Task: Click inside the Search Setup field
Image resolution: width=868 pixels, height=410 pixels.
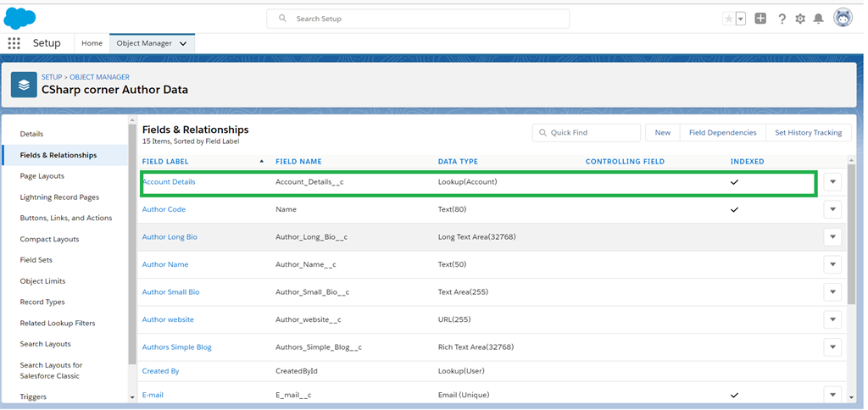Action: (418, 19)
